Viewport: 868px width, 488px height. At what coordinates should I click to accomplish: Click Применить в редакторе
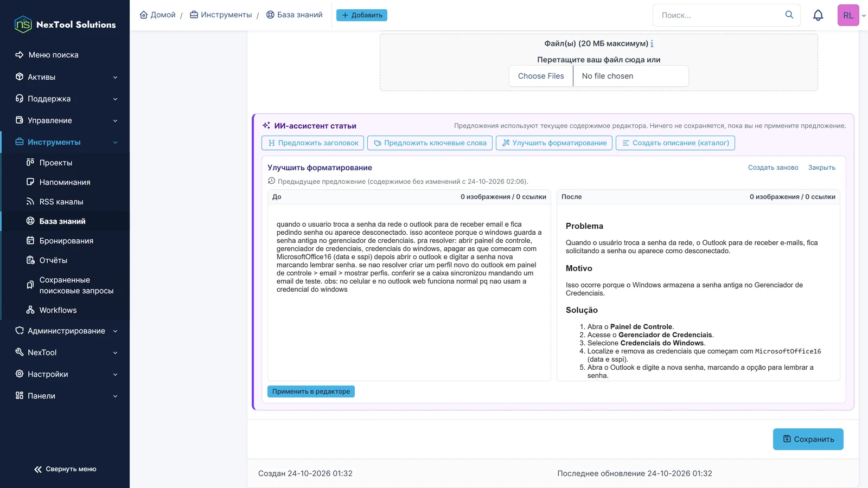pos(311,391)
